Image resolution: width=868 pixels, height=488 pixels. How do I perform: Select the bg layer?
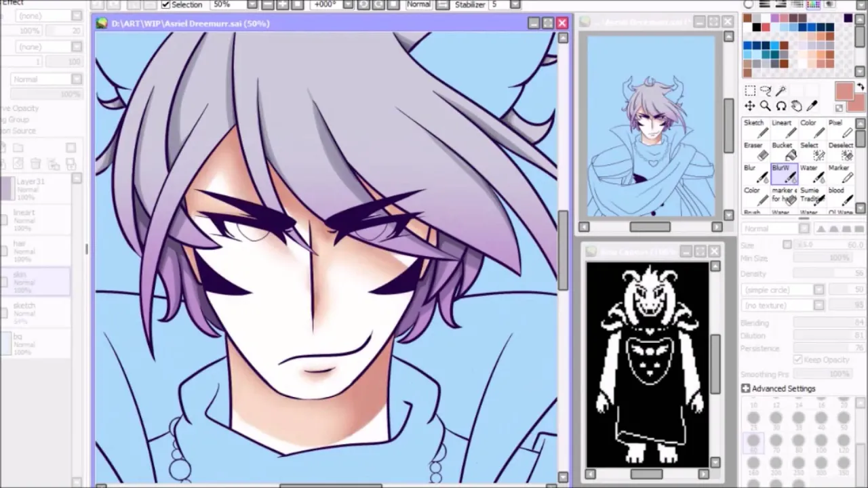point(36,344)
